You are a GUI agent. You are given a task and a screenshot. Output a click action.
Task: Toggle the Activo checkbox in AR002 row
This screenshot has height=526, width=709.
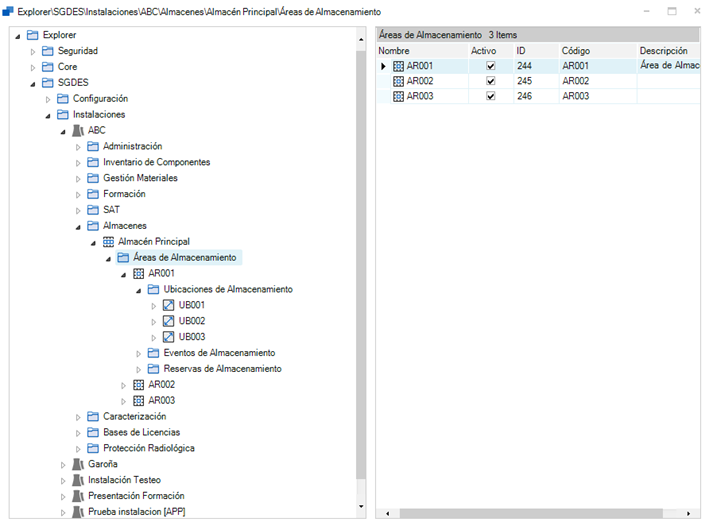coord(490,82)
